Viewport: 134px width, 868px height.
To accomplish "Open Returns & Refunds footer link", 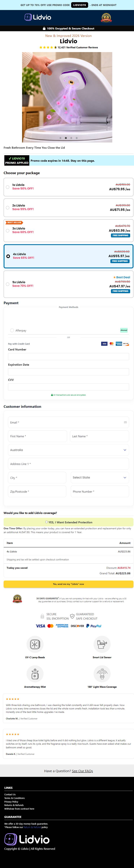I will click(14, 805).
